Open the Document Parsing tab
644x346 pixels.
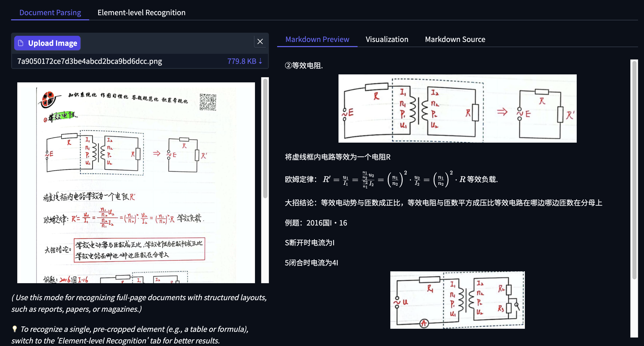click(50, 12)
